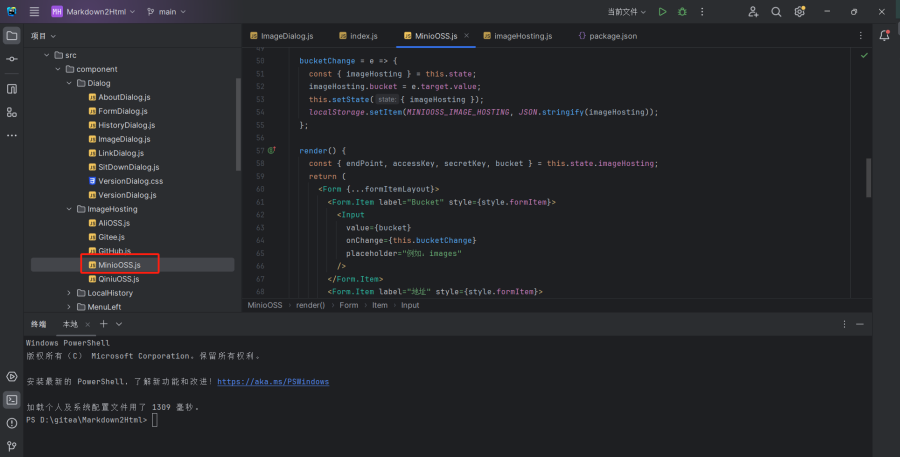This screenshot has height=457, width=900.
Task: Open the Git tool window icon
Action: pyautogui.click(x=12, y=447)
